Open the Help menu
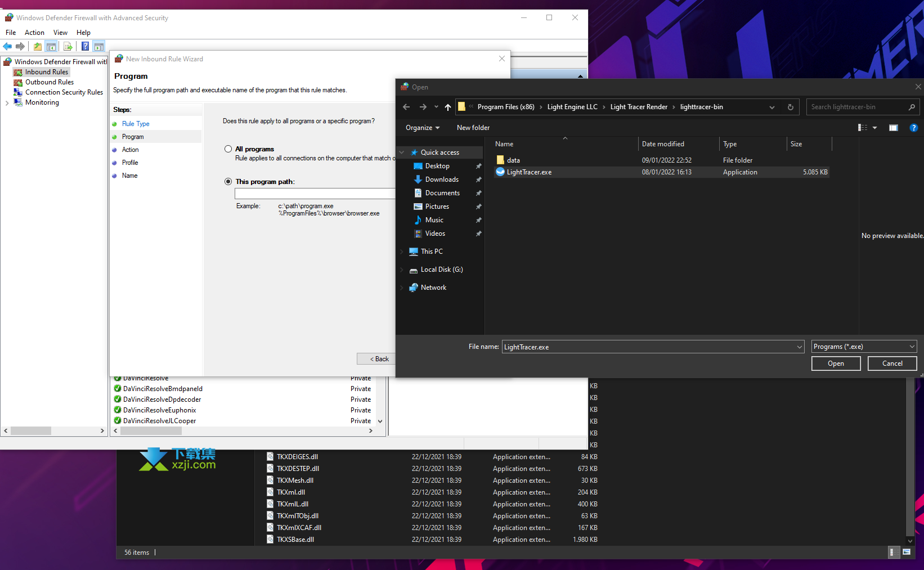This screenshot has height=570, width=924. tap(83, 33)
